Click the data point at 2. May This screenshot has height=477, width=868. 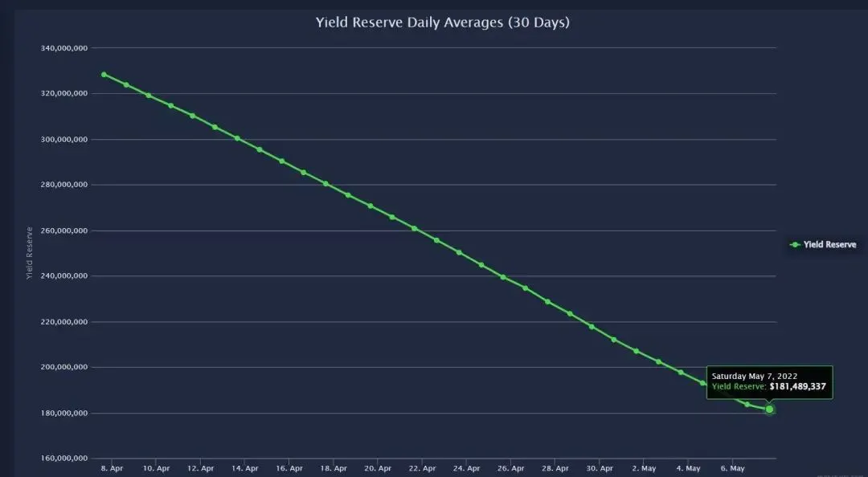pos(636,351)
